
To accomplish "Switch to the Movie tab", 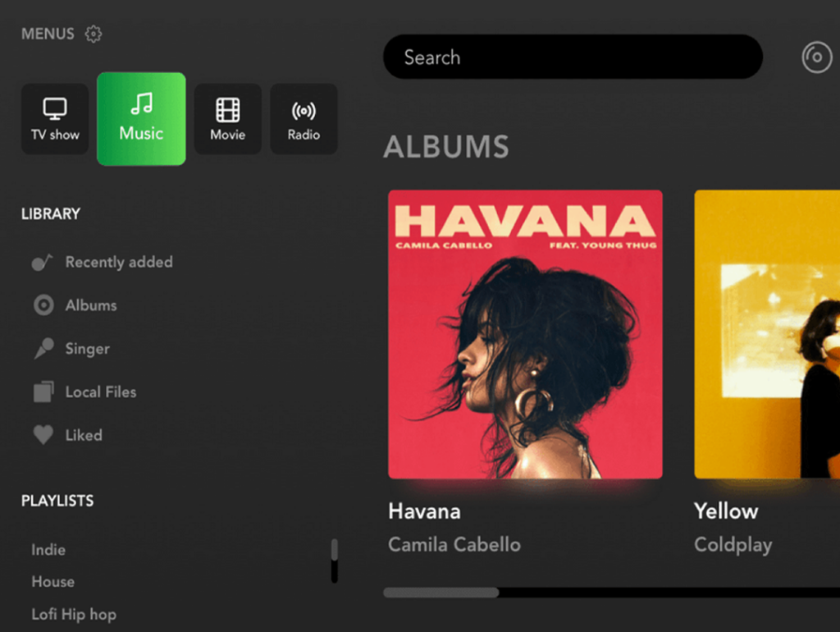I will [228, 119].
